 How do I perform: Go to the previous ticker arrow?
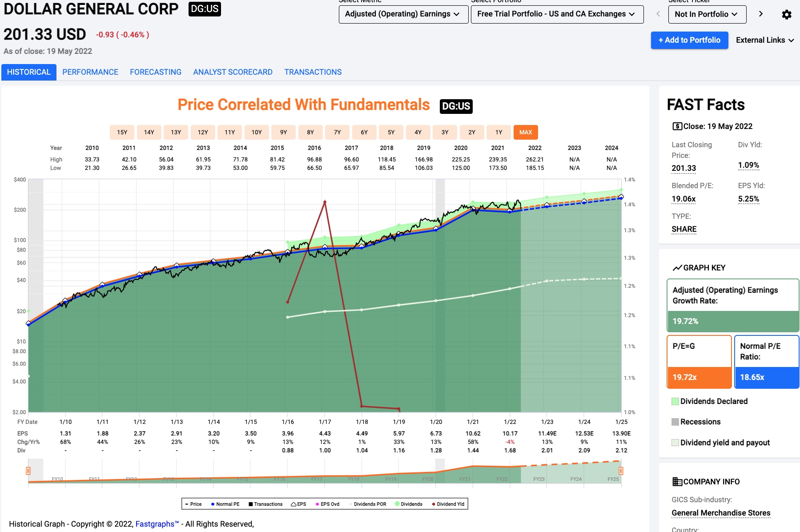(x=658, y=14)
